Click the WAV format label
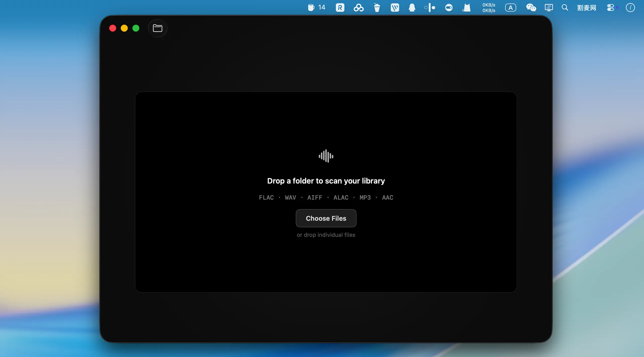The height and width of the screenshot is (357, 644). 291,198
